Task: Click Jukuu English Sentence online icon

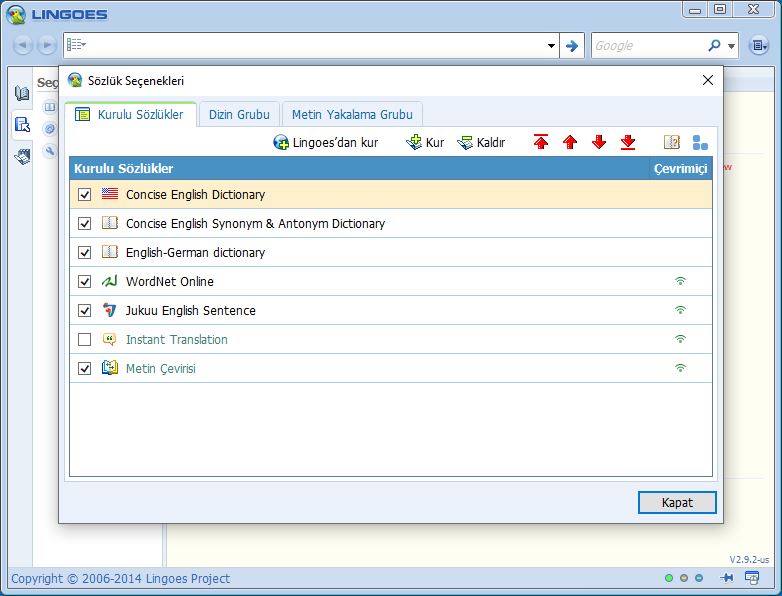Action: click(x=680, y=310)
